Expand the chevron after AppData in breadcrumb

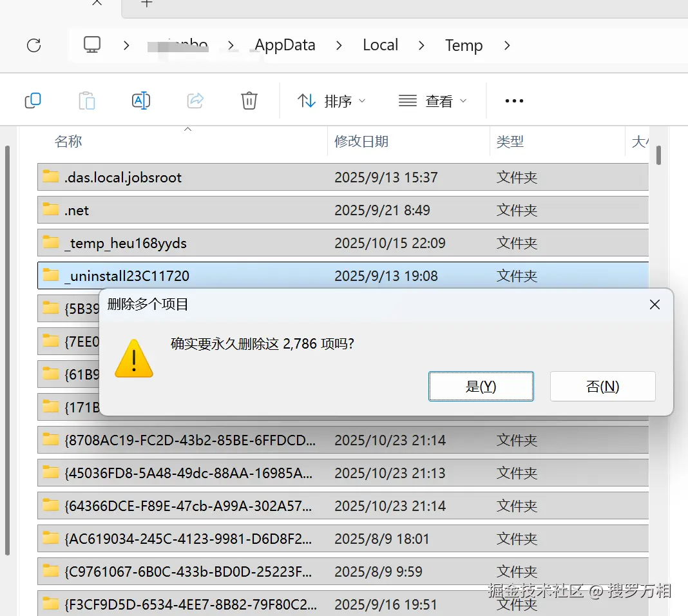click(x=339, y=45)
